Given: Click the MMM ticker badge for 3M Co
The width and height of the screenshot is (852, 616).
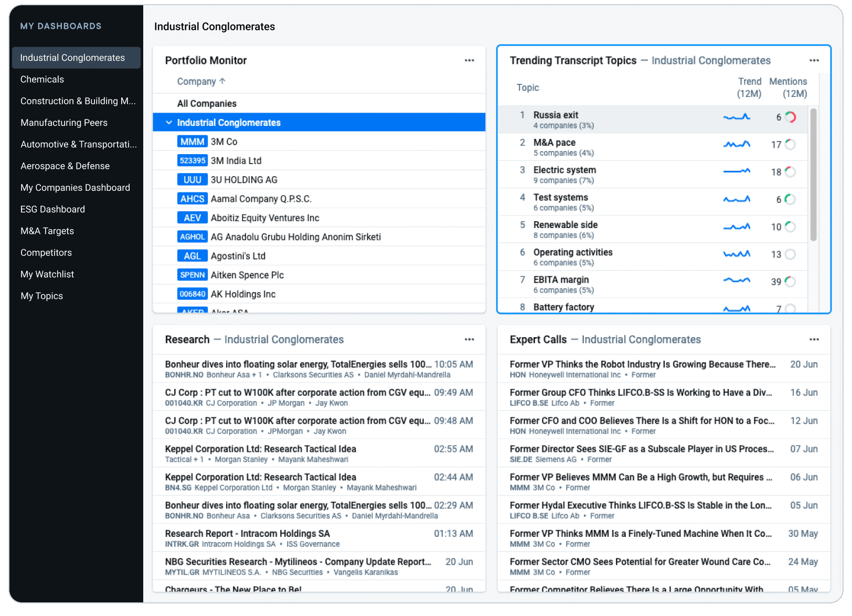Looking at the screenshot, I should coord(192,142).
